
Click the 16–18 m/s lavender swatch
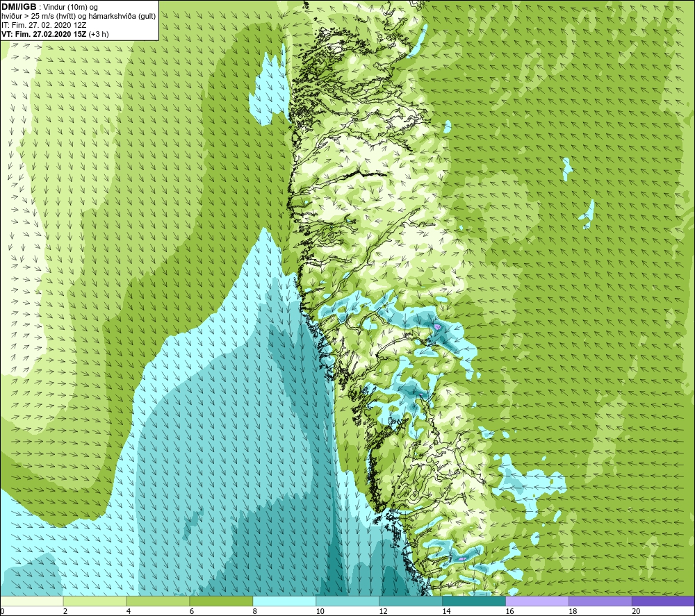(537, 601)
